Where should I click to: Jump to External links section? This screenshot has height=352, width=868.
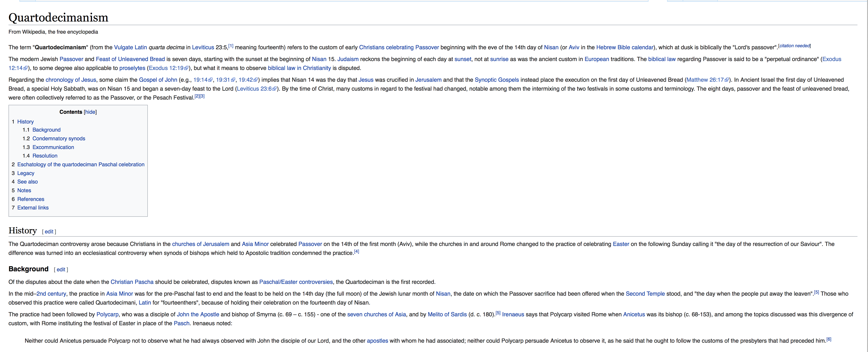point(33,208)
